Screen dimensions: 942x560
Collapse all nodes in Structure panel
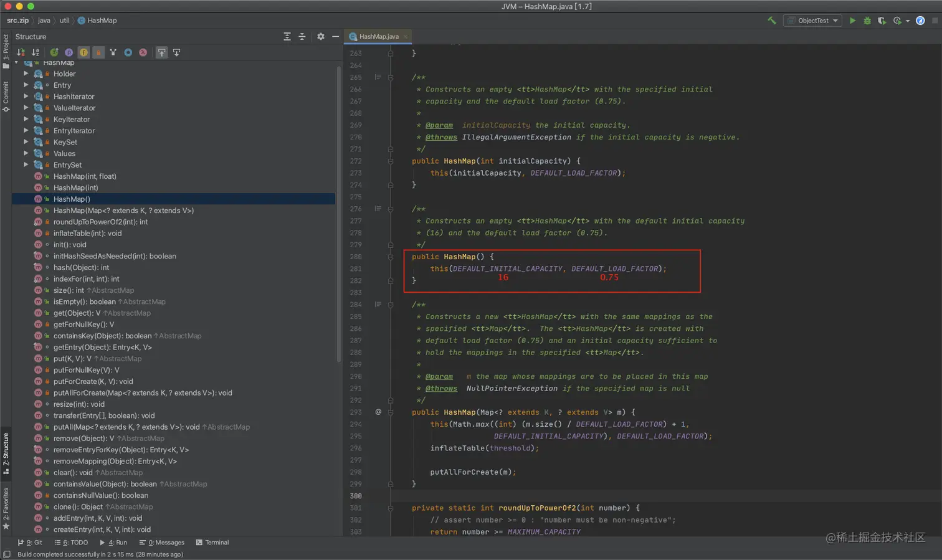tap(302, 37)
